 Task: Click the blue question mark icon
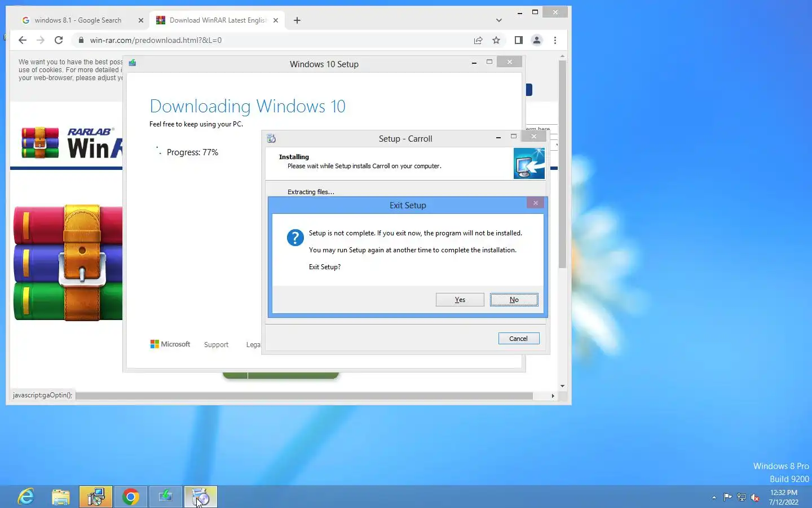click(295, 238)
